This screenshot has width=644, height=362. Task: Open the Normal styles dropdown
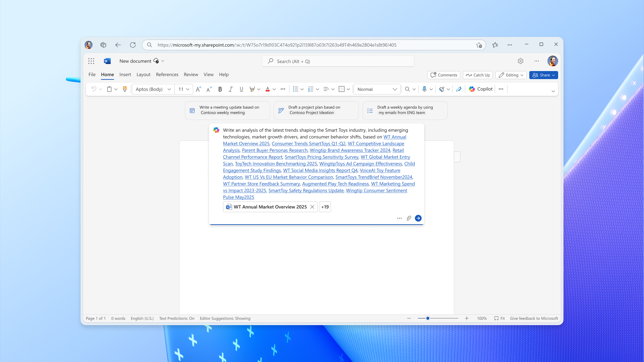377,89
